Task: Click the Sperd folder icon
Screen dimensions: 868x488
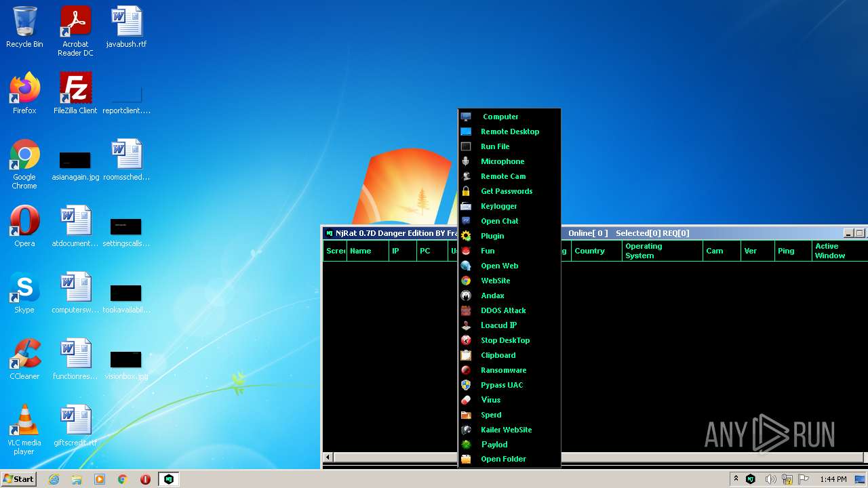Action: coord(466,415)
